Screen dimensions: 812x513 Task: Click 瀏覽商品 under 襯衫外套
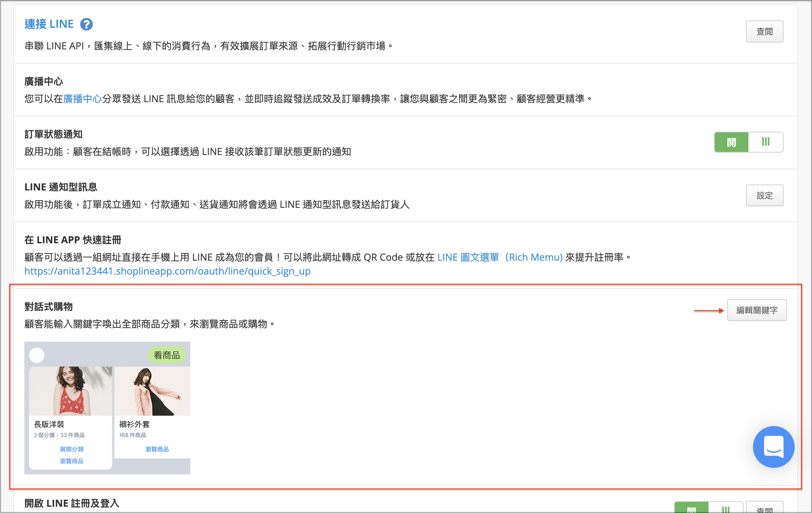(157, 449)
